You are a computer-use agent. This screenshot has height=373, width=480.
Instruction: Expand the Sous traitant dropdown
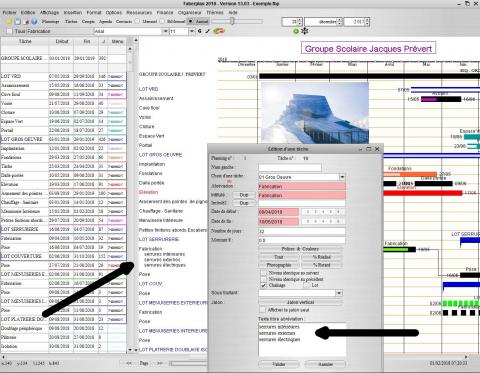(x=339, y=293)
